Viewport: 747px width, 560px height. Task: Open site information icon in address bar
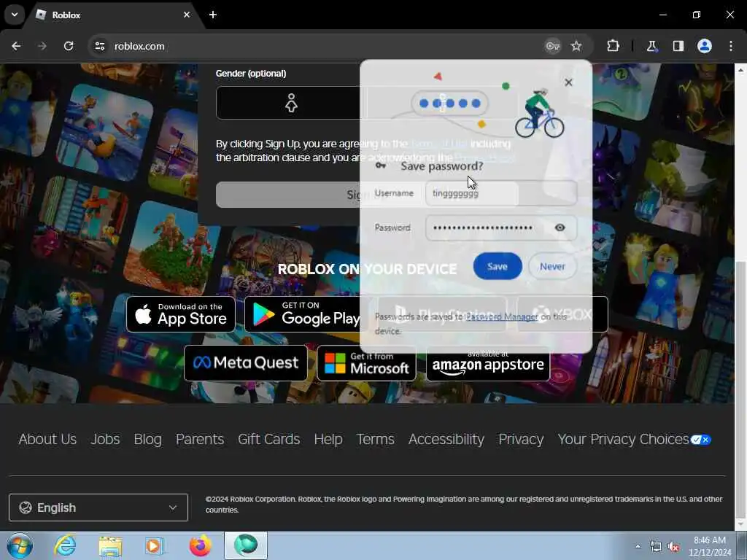pos(99,46)
